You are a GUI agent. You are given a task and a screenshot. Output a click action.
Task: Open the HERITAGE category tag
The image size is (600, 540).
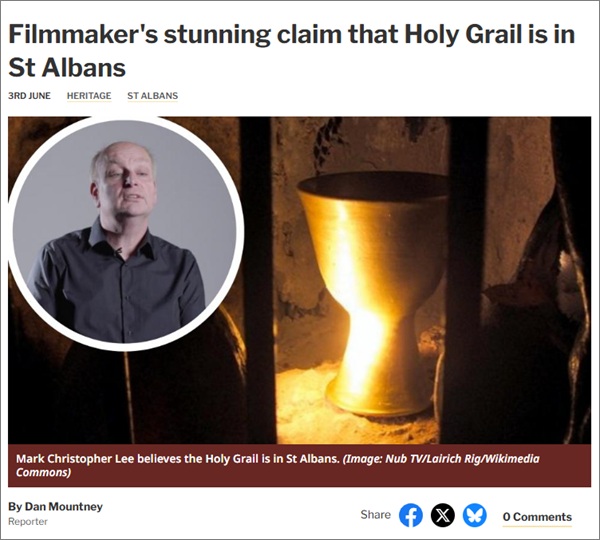point(89,96)
